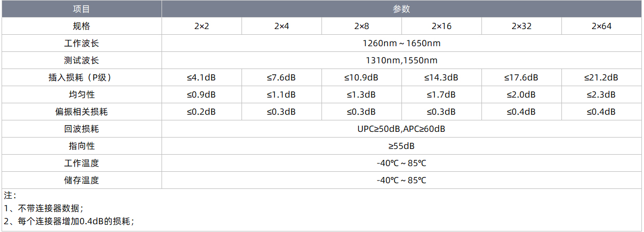Click the 偏振相关损耗 row label

click(82, 112)
